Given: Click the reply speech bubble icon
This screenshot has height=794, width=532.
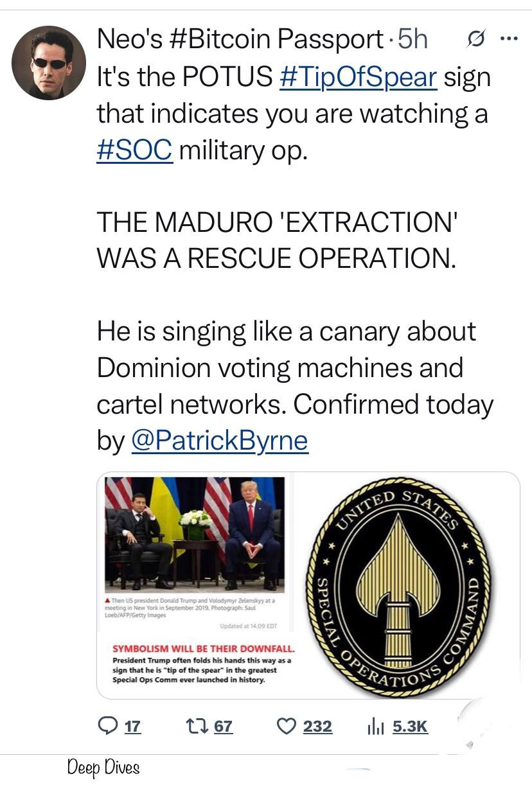Looking at the screenshot, I should pos(107,726).
